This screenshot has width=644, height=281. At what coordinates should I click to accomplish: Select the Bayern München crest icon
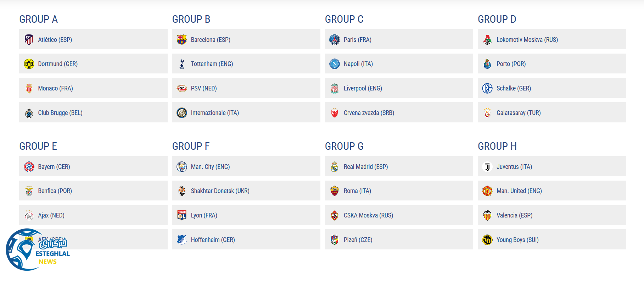tap(29, 167)
